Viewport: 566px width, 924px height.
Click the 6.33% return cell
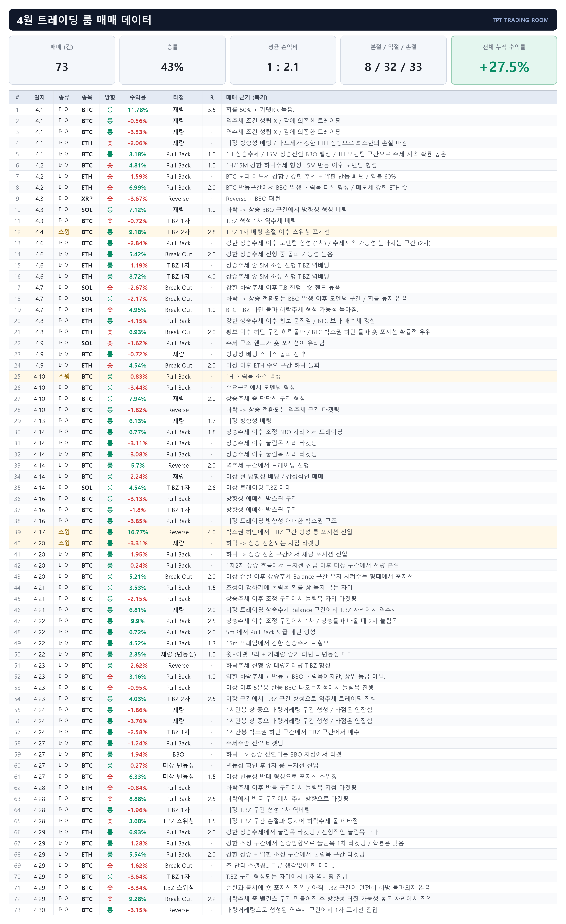coord(138,777)
